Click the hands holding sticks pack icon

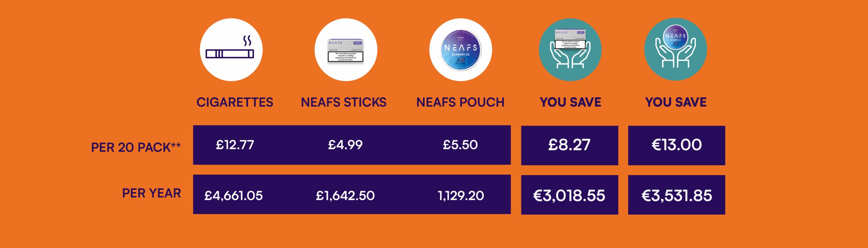point(570,50)
